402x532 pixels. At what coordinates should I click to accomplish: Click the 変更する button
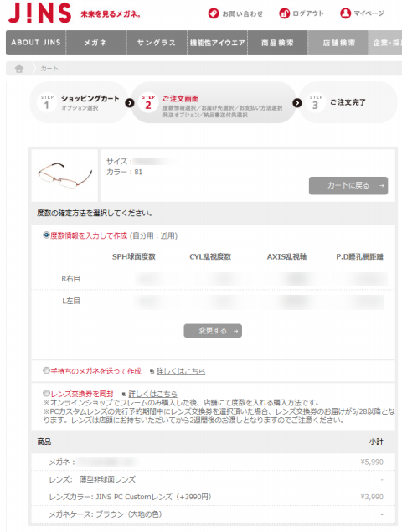pyautogui.click(x=213, y=331)
